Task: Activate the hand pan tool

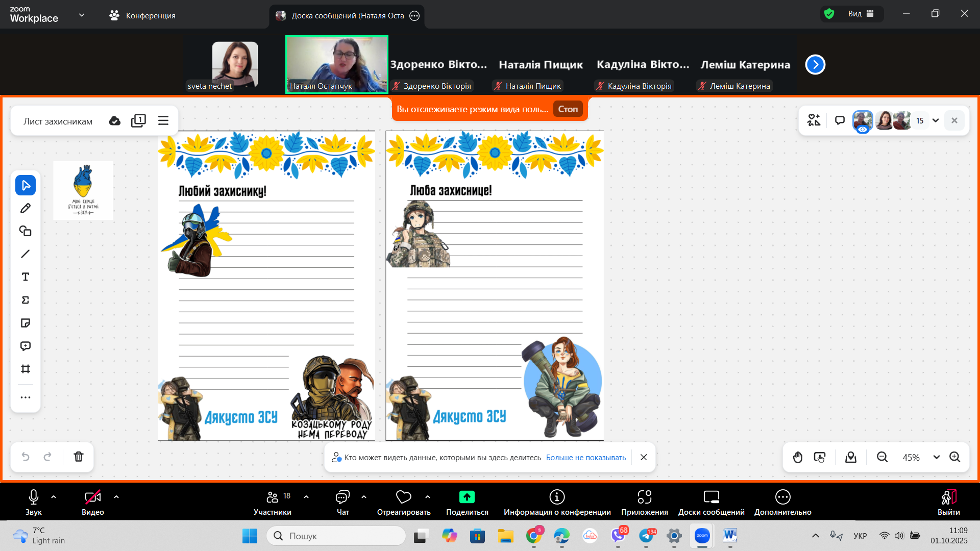Action: click(x=798, y=457)
